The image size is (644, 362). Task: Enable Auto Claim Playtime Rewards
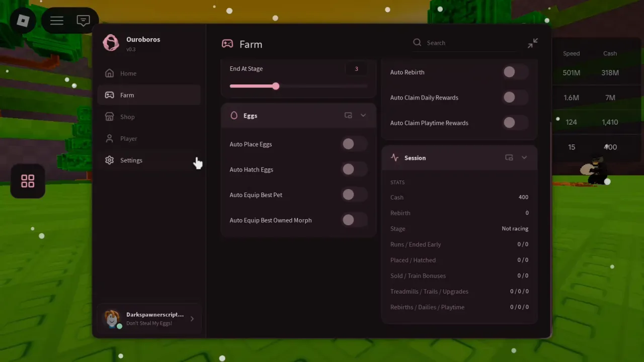pyautogui.click(x=515, y=122)
